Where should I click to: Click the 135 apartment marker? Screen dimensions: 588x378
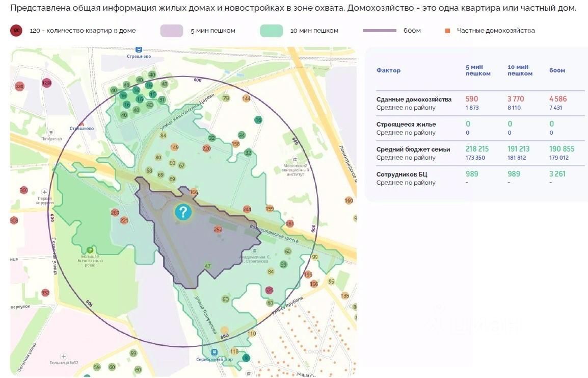(345, 296)
